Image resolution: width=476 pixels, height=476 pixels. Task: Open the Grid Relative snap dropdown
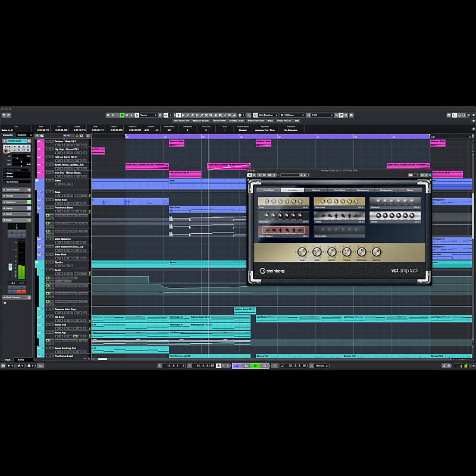pos(268,115)
